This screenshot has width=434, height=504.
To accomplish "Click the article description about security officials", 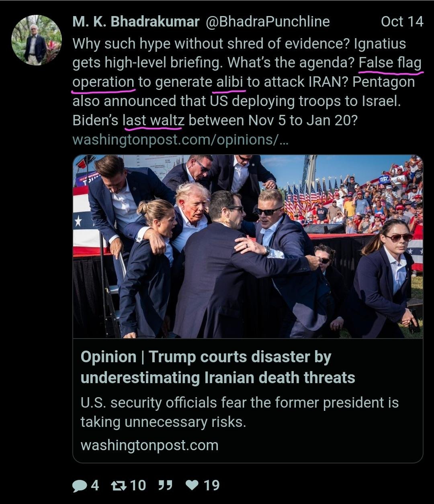I will 240,412.
